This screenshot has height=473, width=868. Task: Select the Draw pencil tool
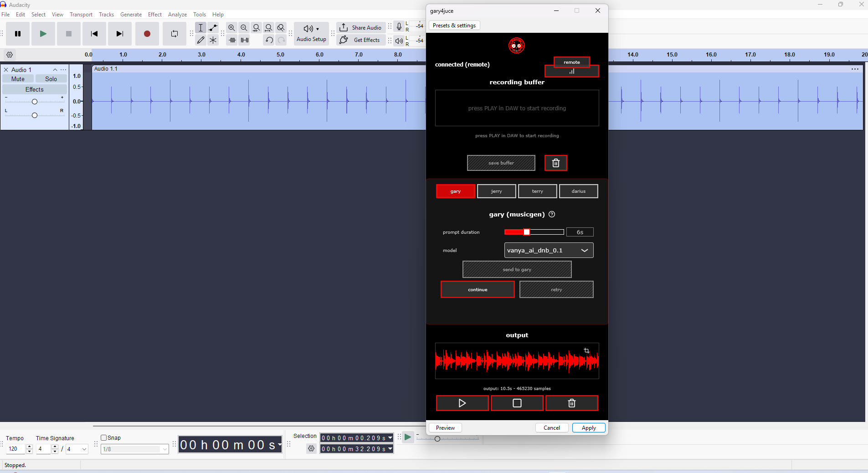tap(200, 40)
